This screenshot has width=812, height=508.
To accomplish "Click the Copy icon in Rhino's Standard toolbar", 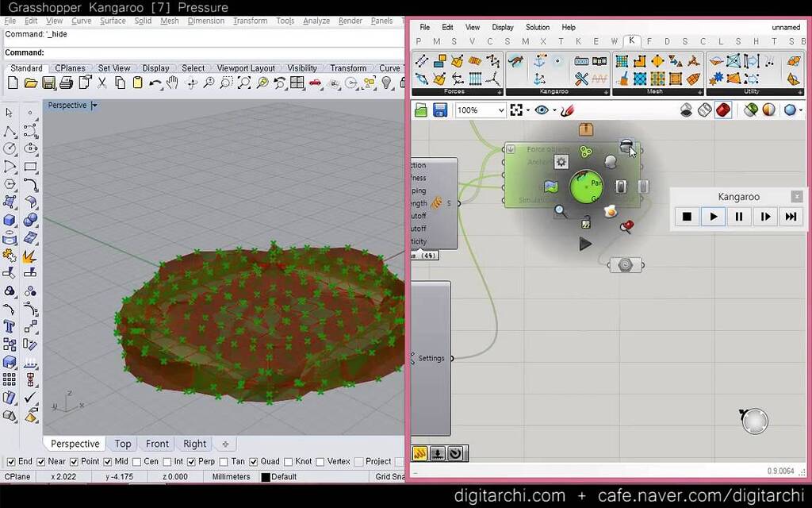I will point(120,83).
